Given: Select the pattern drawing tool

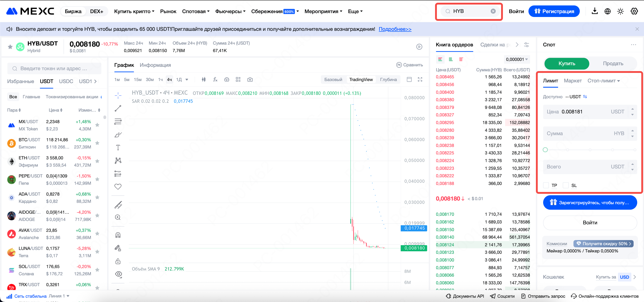Looking at the screenshot, I should point(118,160).
